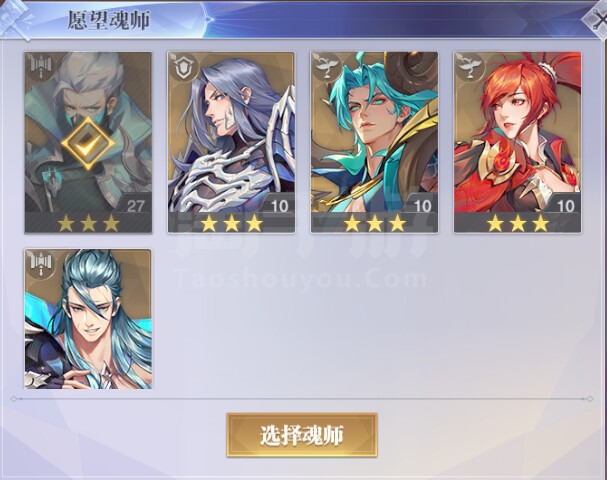
Task: Click star rating on masked character card
Action: tap(89, 223)
